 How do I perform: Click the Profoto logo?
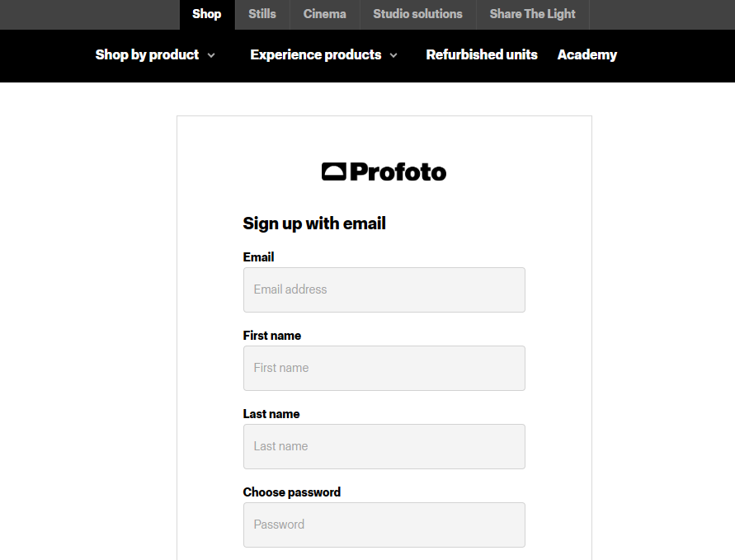384,172
